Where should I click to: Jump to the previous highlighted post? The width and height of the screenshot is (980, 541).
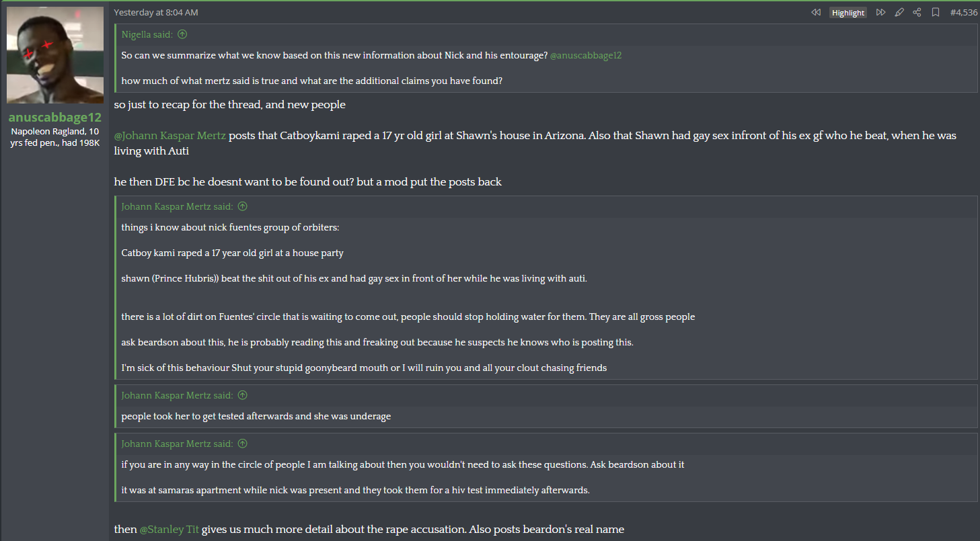click(816, 13)
